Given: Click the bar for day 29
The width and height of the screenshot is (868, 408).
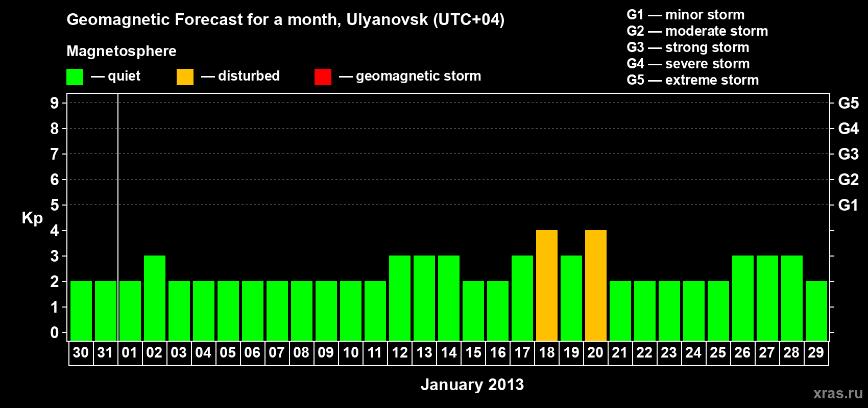Looking at the screenshot, I should pos(816,311).
